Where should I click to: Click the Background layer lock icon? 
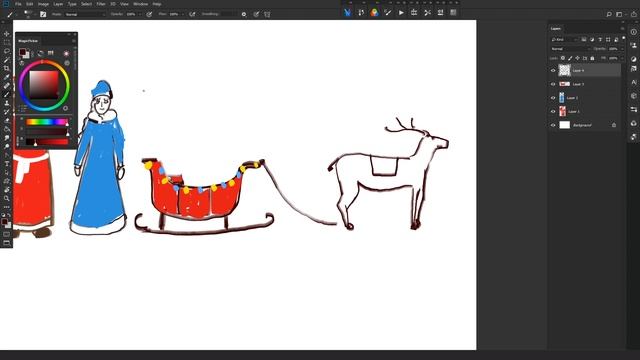pos(613,125)
